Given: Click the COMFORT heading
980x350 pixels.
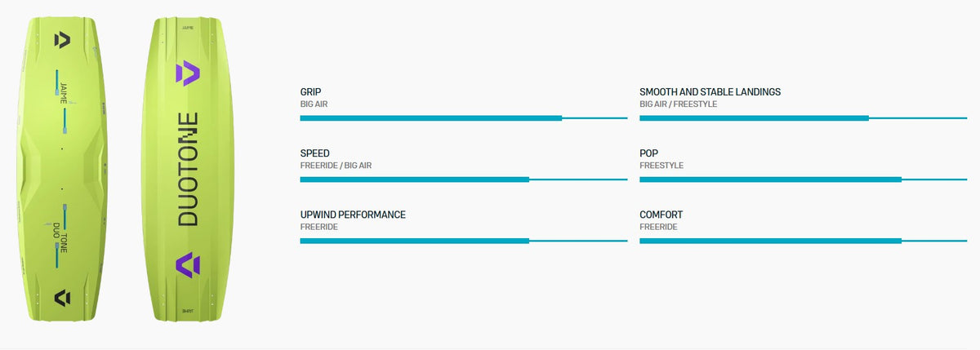Looking at the screenshot, I should point(661,215).
